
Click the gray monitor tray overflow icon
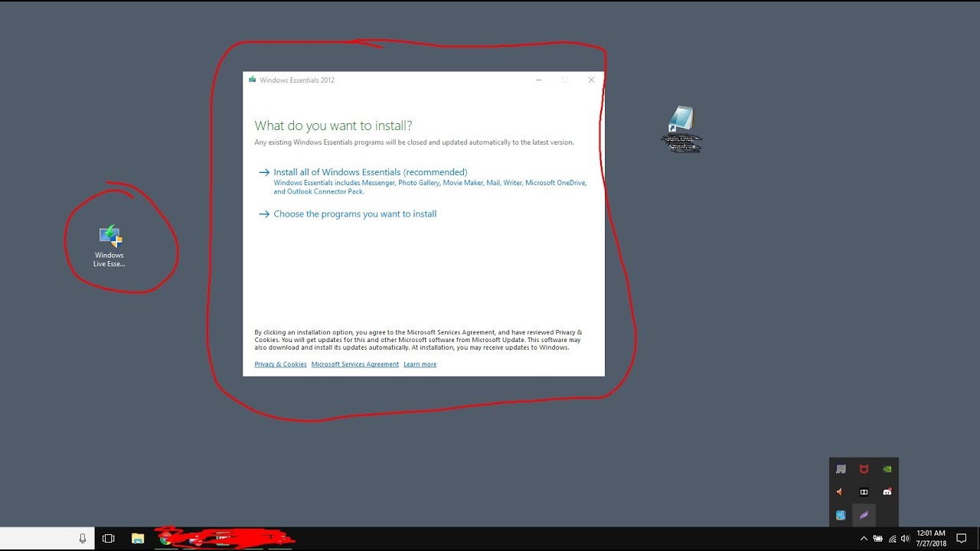click(841, 469)
